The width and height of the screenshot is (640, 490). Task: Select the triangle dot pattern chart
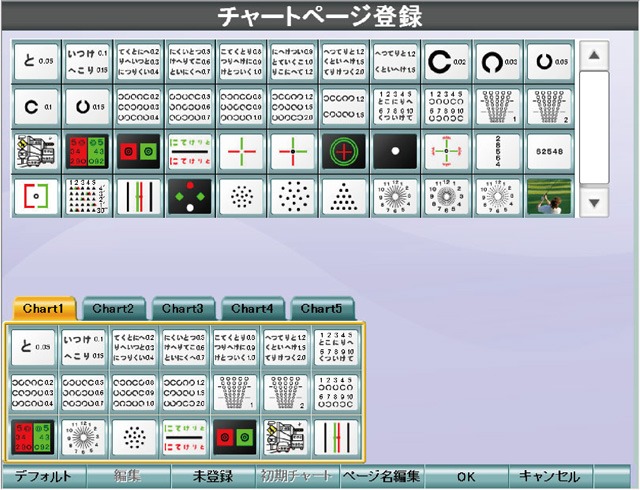[x=343, y=196]
